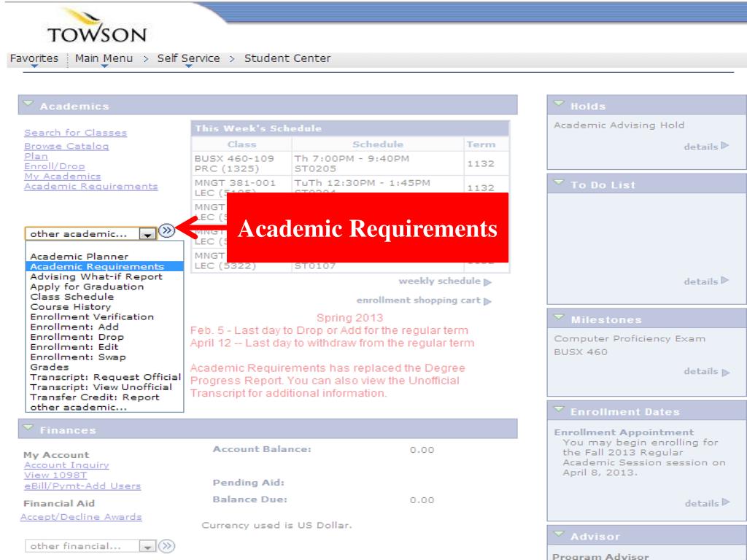Click Computer Proficiency Exam milestone
Screen dimensions: 747x560
coord(630,339)
